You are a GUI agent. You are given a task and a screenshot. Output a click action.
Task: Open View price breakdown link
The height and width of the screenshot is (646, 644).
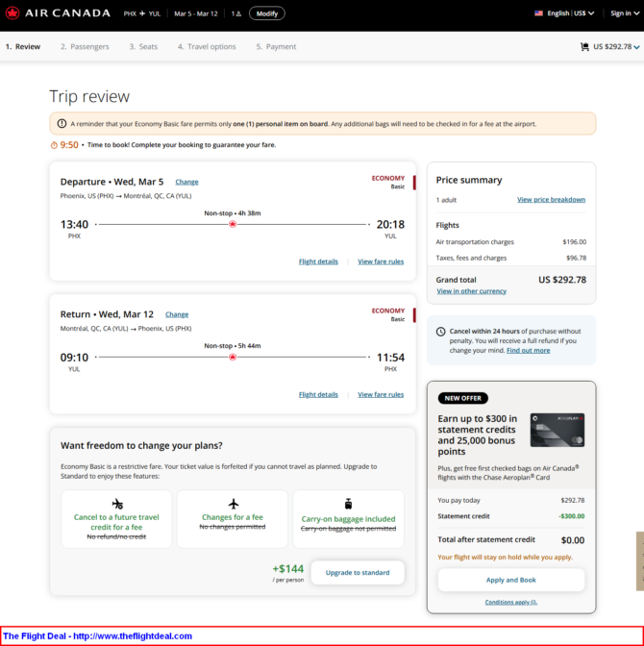(x=552, y=200)
